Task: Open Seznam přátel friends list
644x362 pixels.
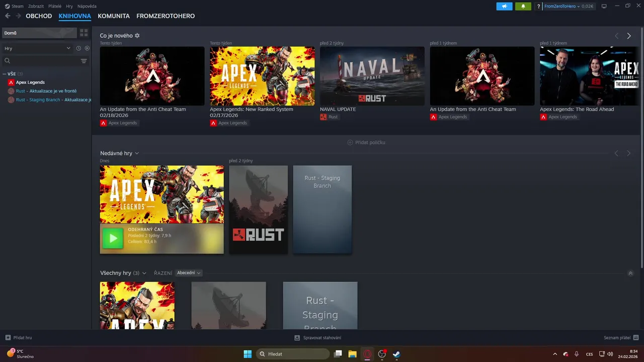Action: coord(617,338)
